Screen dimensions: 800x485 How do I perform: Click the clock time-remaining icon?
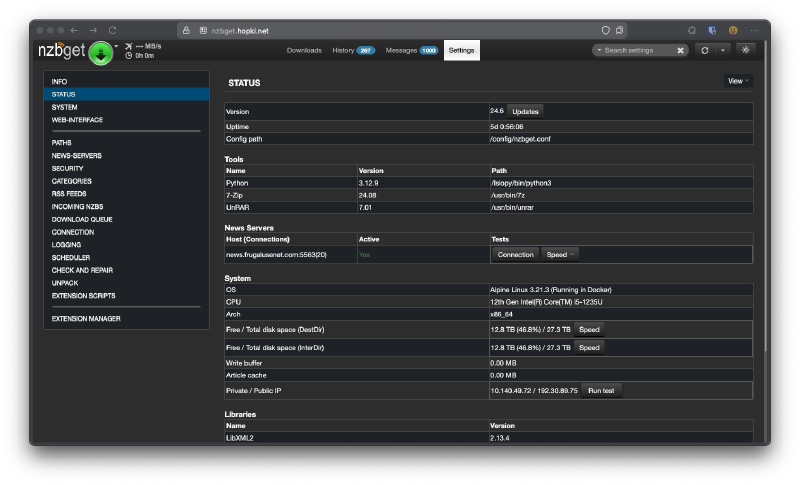tap(128, 55)
